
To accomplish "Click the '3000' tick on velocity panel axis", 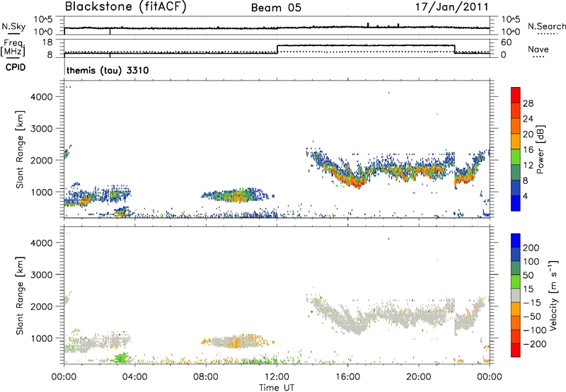I will pos(41,275).
